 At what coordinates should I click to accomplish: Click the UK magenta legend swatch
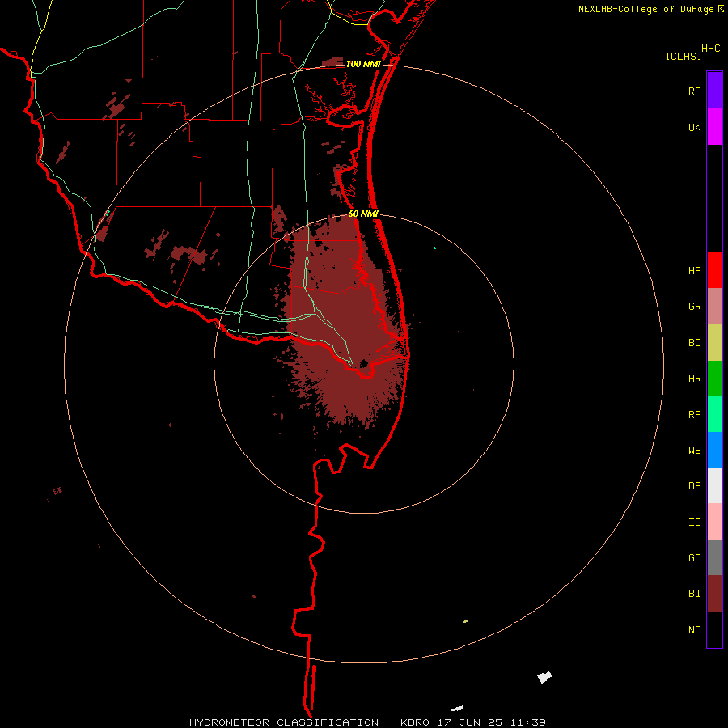(714, 127)
